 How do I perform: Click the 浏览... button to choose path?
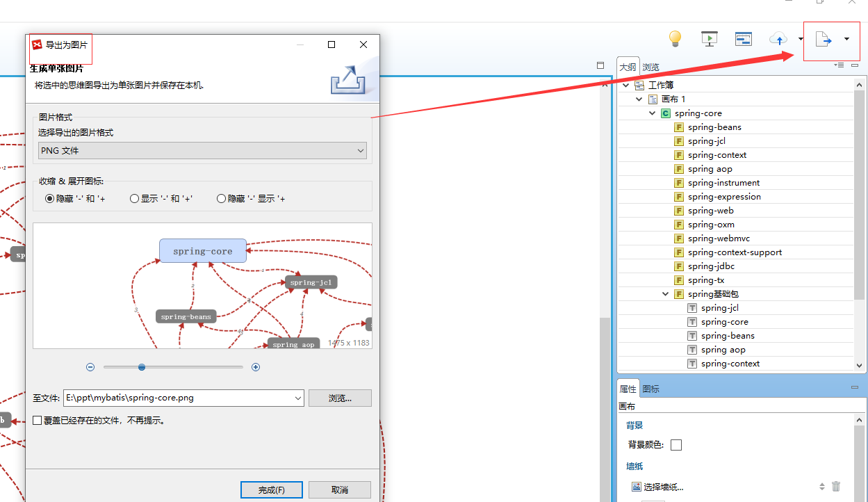coord(340,398)
